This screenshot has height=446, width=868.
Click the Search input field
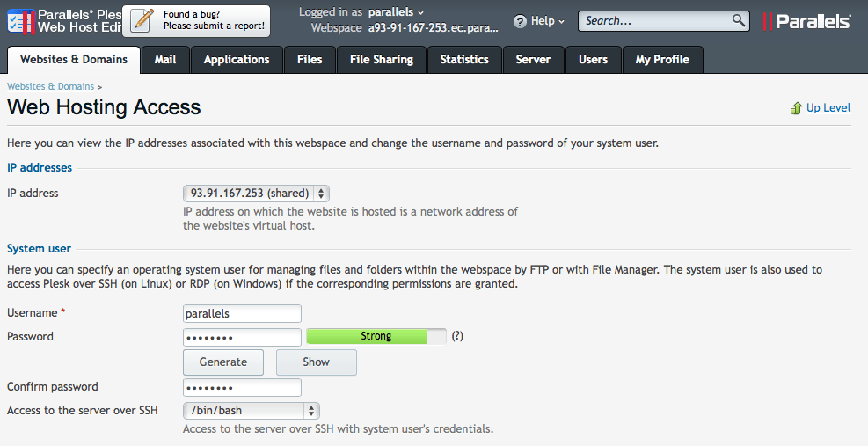pos(656,21)
